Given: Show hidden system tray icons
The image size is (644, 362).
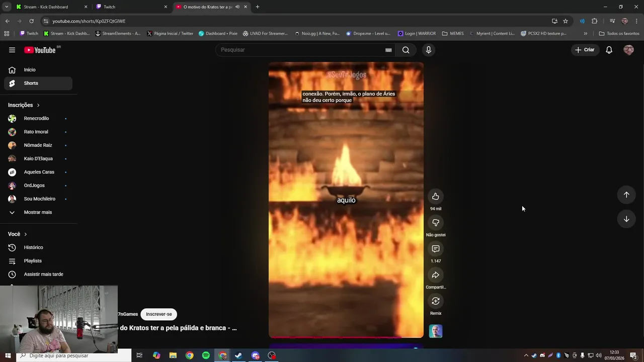Looking at the screenshot, I should 526,355.
